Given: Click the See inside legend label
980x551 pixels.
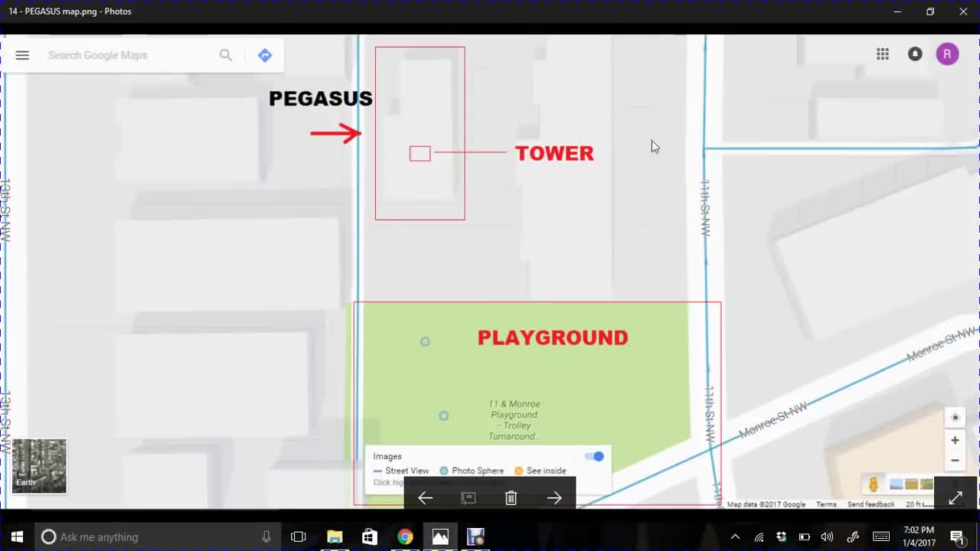Looking at the screenshot, I should pos(546,471).
